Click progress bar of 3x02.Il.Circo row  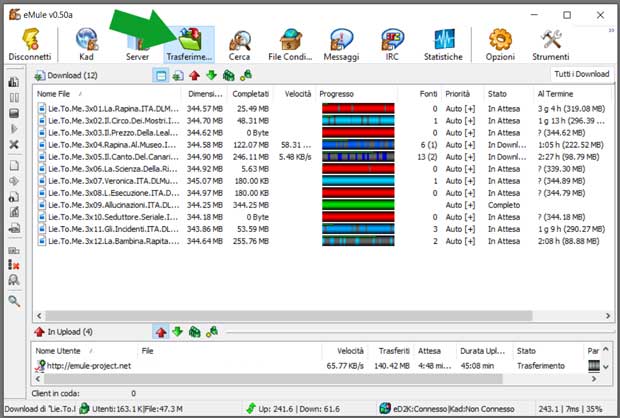click(x=358, y=121)
